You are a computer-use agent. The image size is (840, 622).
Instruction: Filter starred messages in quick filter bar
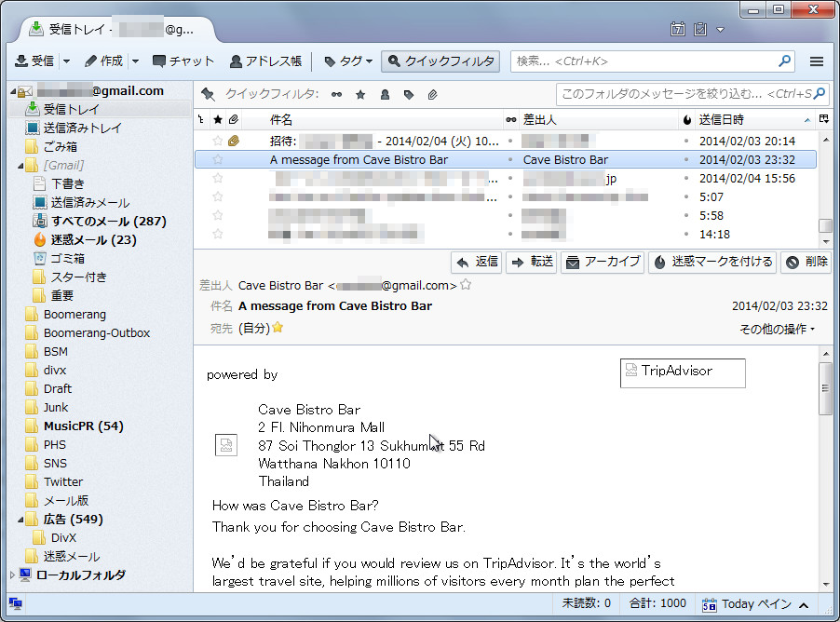pos(359,93)
